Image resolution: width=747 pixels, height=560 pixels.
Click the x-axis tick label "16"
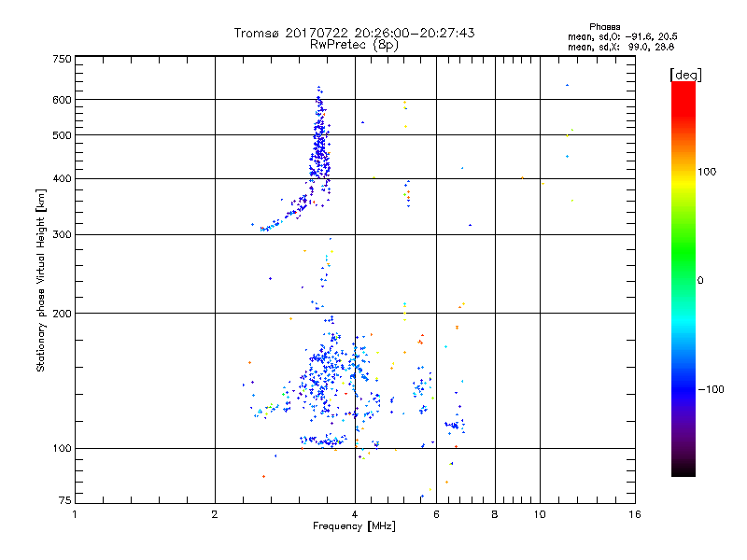pos(635,514)
